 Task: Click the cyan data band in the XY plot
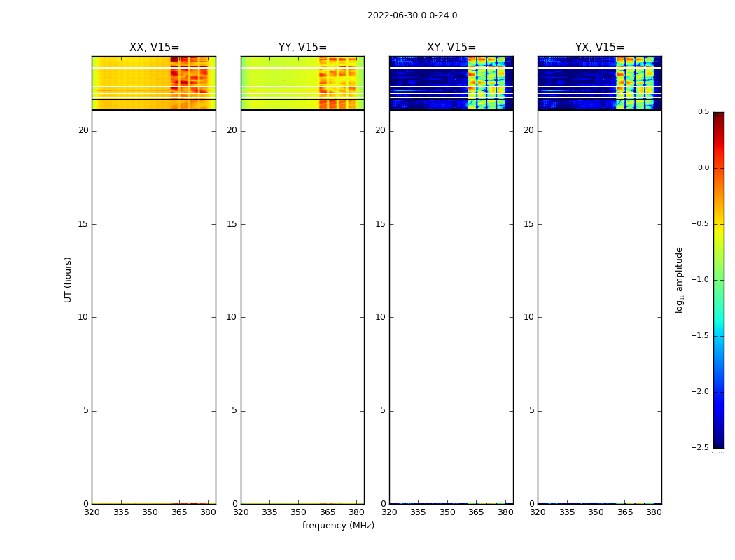486,83
